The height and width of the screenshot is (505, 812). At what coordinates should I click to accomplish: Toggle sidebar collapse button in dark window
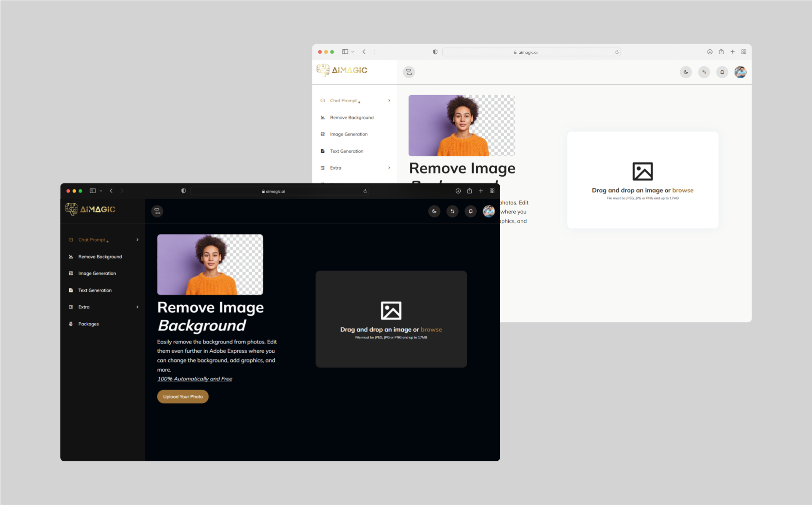pos(157,211)
